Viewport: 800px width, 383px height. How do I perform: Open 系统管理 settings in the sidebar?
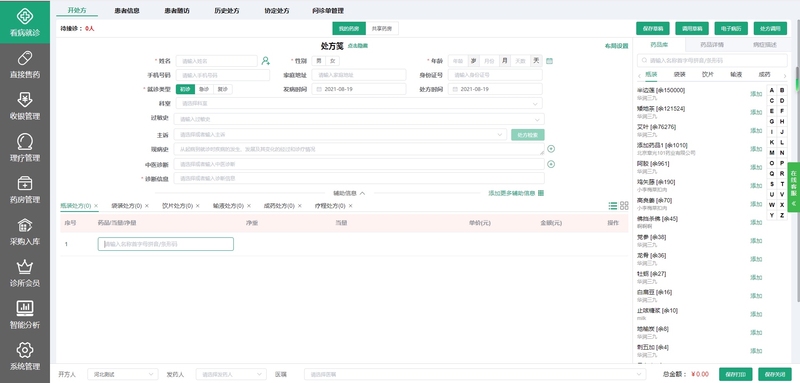pos(24,356)
